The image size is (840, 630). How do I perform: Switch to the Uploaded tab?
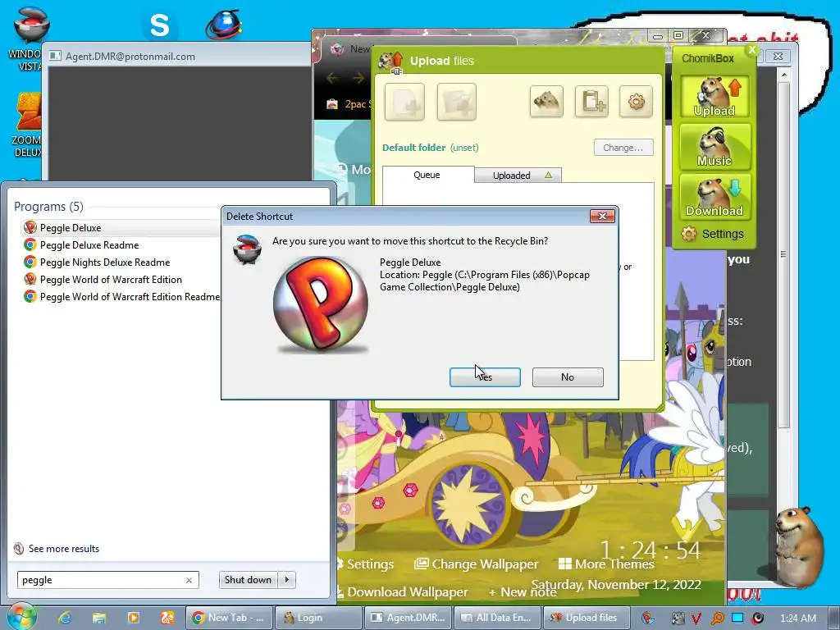point(518,176)
